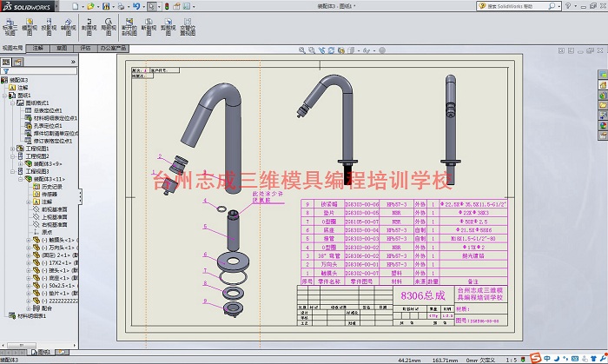Click the funnel filter icon in the feature tree

[x=5, y=71]
